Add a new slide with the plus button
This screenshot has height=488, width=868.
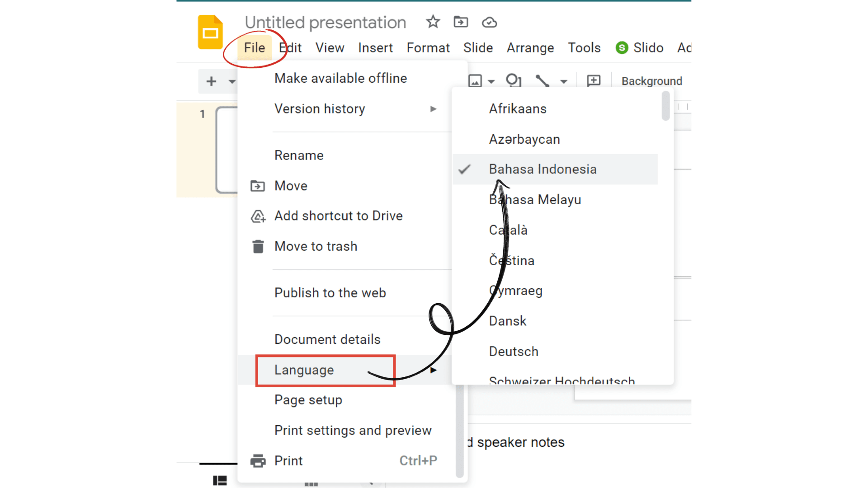coord(211,81)
